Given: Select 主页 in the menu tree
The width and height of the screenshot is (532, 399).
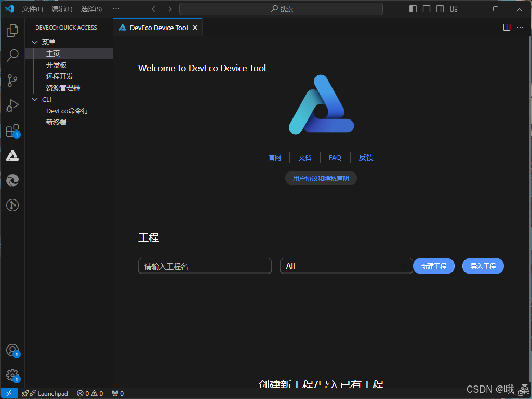Looking at the screenshot, I should 69,54.
